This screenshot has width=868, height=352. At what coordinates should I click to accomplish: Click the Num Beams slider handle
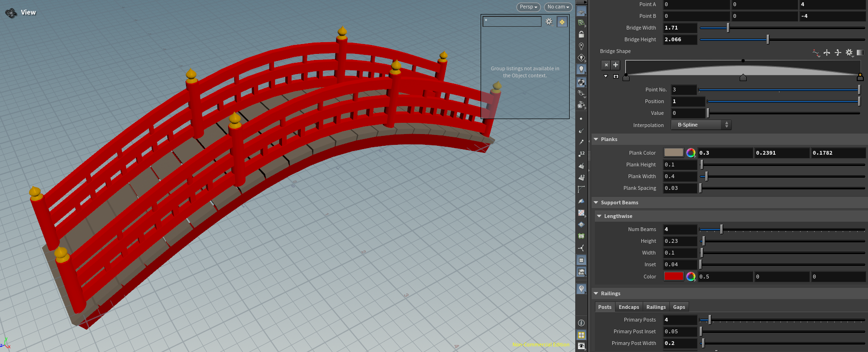[x=721, y=229]
